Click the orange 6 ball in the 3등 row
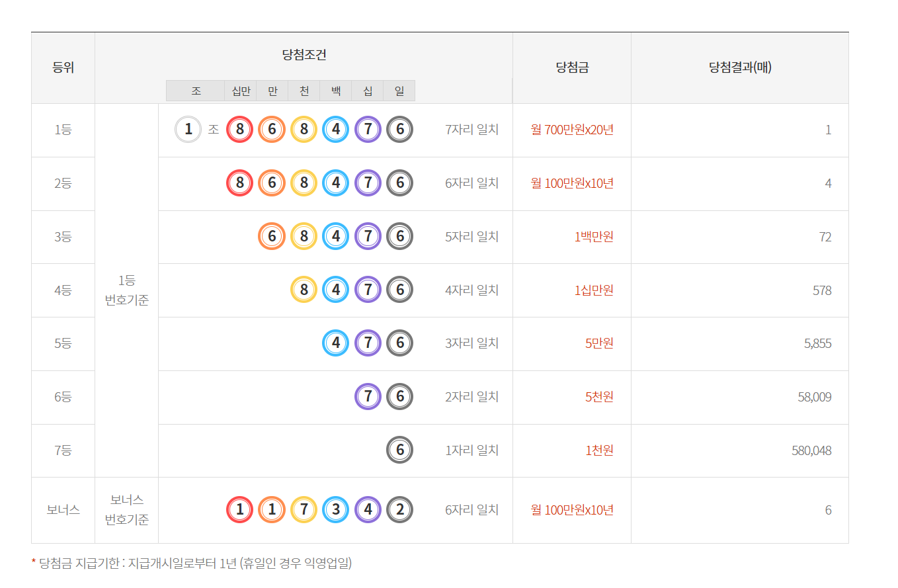This screenshot has width=898, height=588. (x=272, y=236)
